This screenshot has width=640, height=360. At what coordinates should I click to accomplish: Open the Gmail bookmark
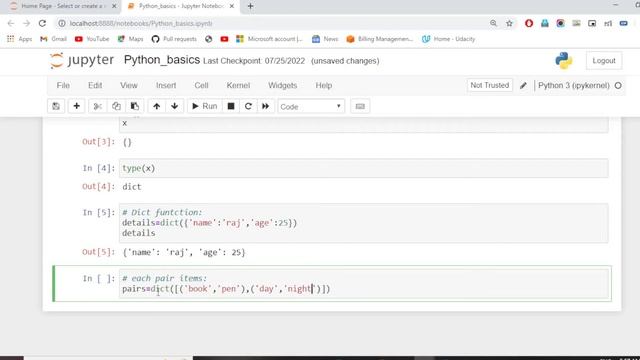tap(53, 39)
